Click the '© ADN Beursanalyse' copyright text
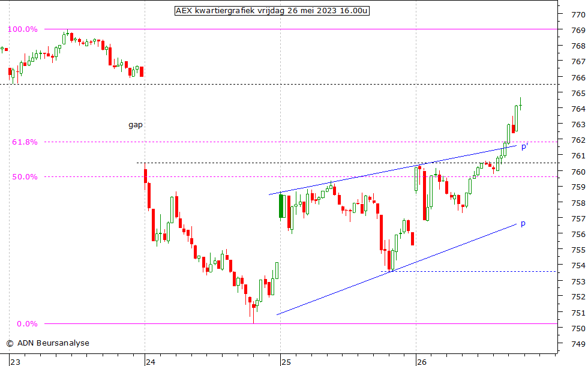The image size is (588, 366). click(x=47, y=343)
